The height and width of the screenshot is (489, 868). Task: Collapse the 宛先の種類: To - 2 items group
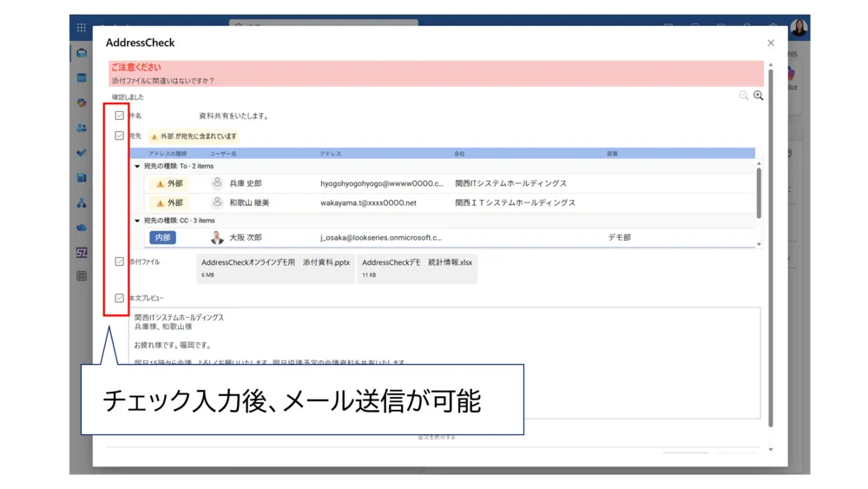tap(137, 166)
